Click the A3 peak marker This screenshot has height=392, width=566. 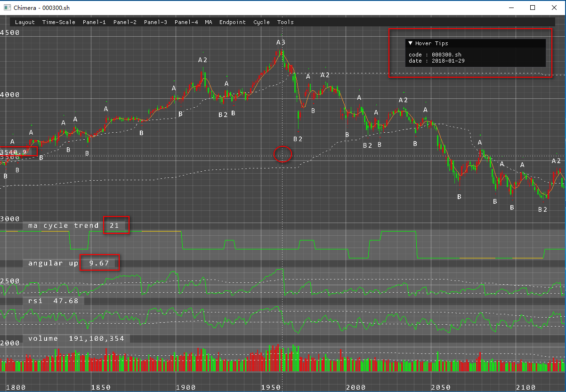[x=281, y=42]
